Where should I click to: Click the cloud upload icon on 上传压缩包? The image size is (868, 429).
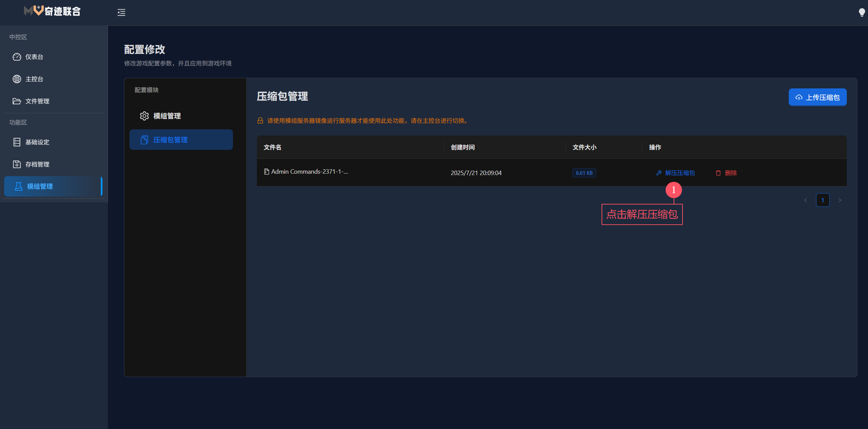799,98
